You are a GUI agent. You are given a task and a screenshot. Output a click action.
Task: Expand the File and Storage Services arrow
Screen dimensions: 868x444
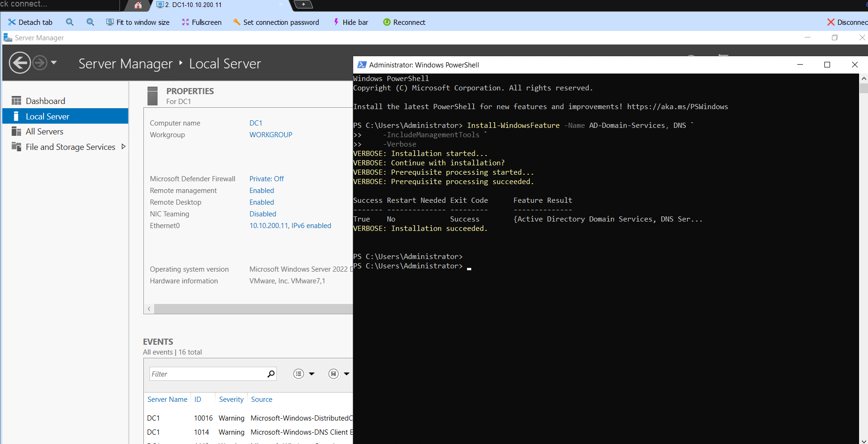click(x=123, y=147)
